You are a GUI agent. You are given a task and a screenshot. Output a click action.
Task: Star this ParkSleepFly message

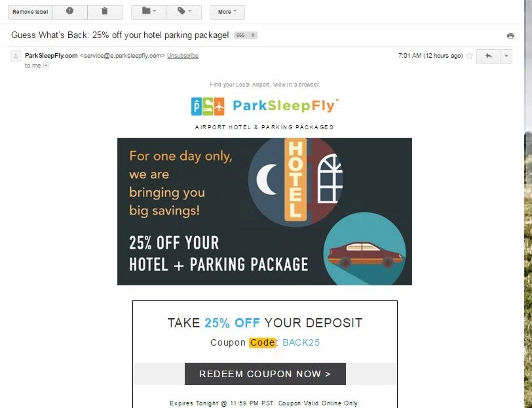tap(470, 56)
